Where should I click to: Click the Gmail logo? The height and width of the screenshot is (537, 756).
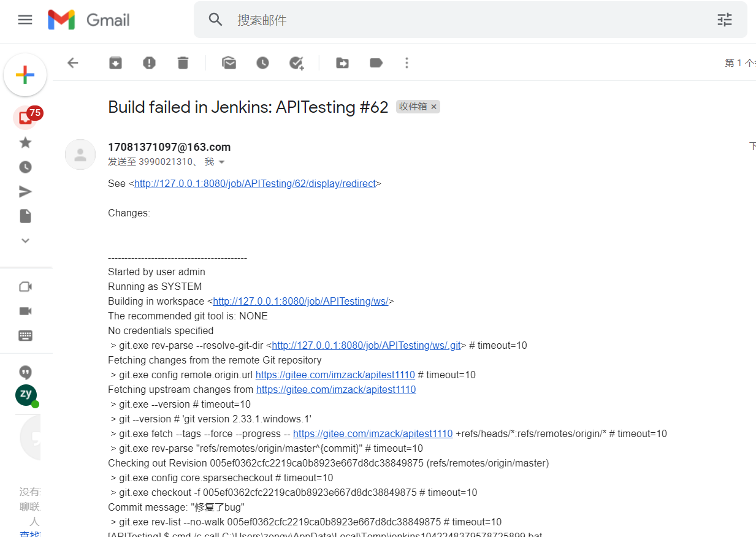[89, 20]
